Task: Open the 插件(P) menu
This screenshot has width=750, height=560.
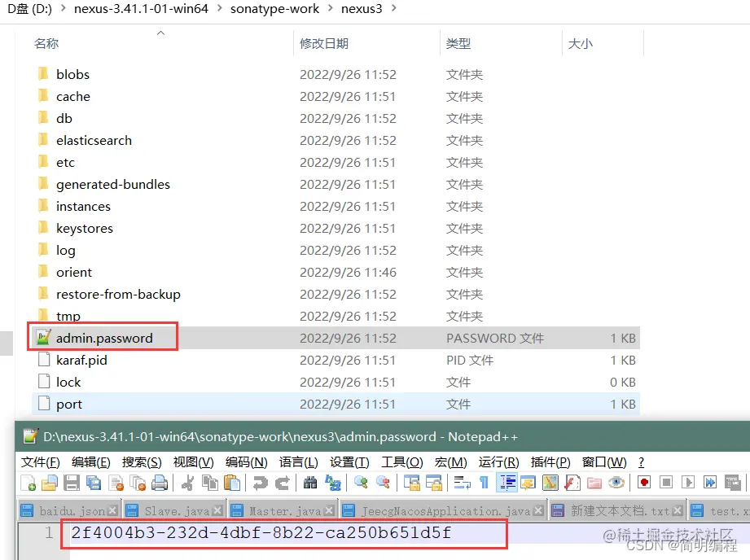Action: click(x=550, y=462)
